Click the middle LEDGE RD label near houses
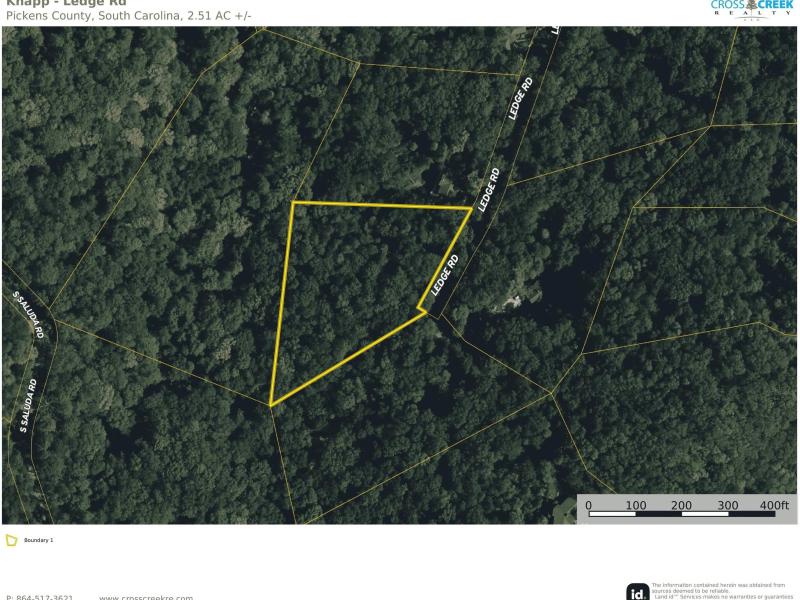Screen dimensions: 800x600 pyautogui.click(x=489, y=190)
